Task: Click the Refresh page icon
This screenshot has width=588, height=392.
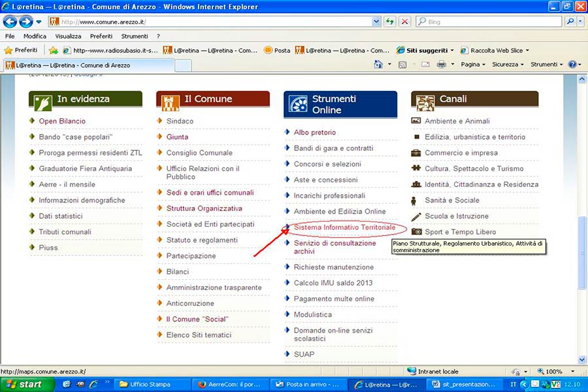Action: 390,22
